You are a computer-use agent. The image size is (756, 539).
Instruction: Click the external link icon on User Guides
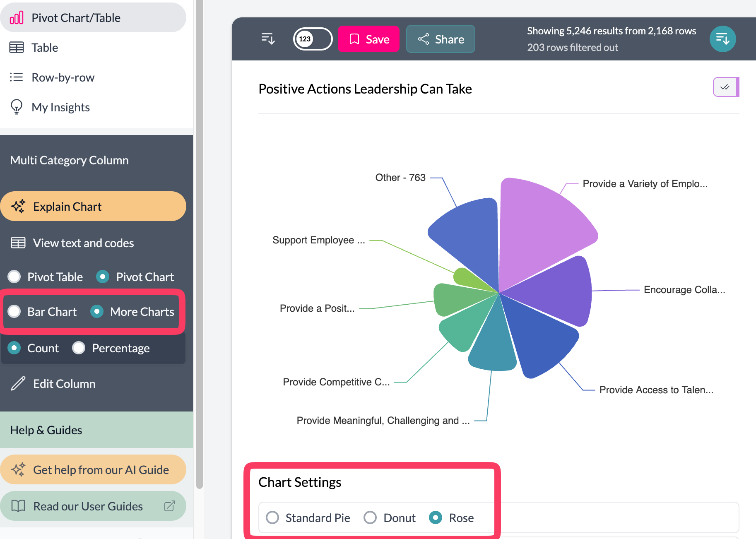(170, 506)
